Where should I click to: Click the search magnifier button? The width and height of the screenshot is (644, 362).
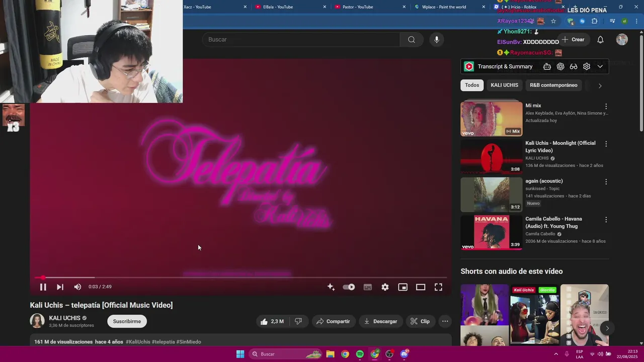click(x=412, y=39)
